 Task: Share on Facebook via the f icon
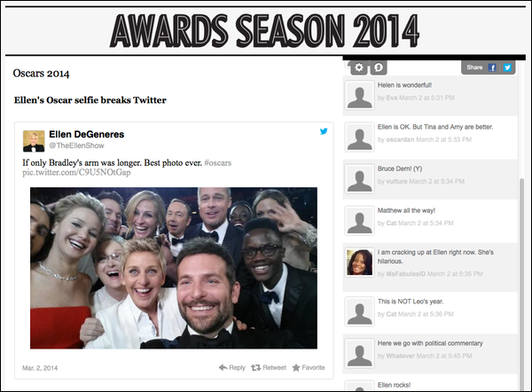(x=492, y=67)
